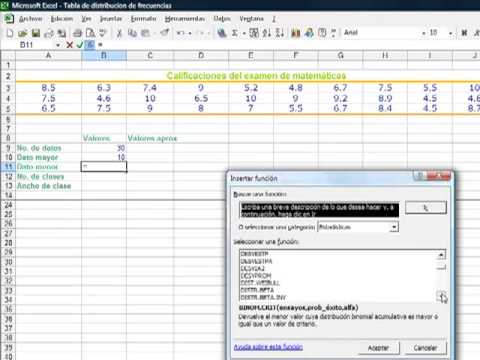This screenshot has width=480, height=360.
Task: Open the Ayuda sobre esta función link
Action: [268, 347]
